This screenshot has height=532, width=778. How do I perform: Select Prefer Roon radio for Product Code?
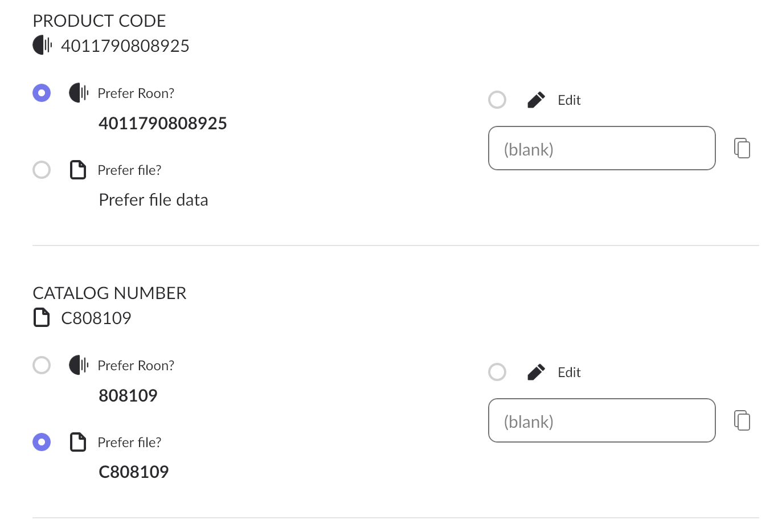[x=42, y=93]
